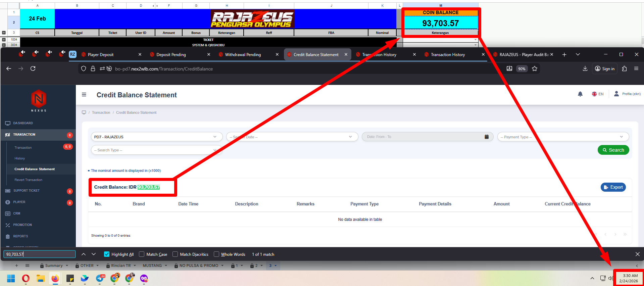Bookmark this page with the star icon

pos(535,69)
